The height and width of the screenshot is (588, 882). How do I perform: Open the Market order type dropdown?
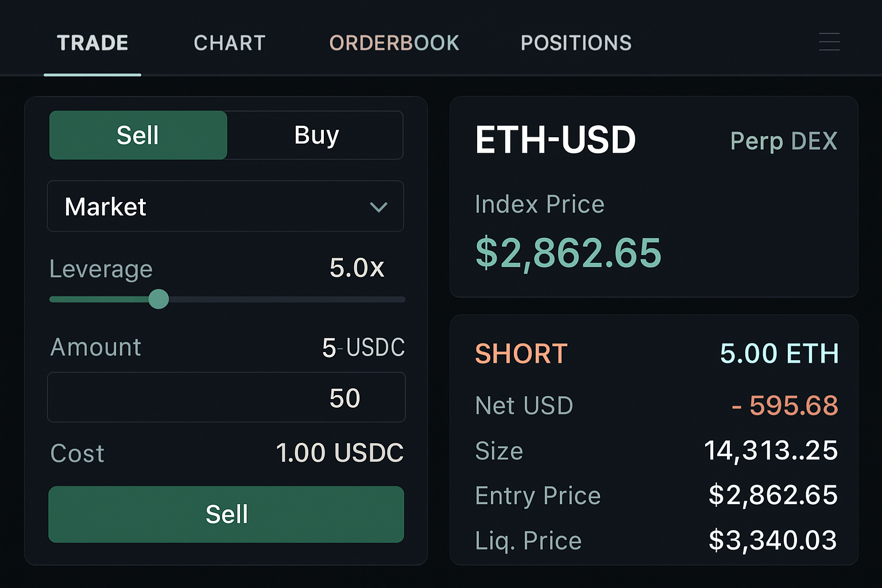tap(225, 206)
